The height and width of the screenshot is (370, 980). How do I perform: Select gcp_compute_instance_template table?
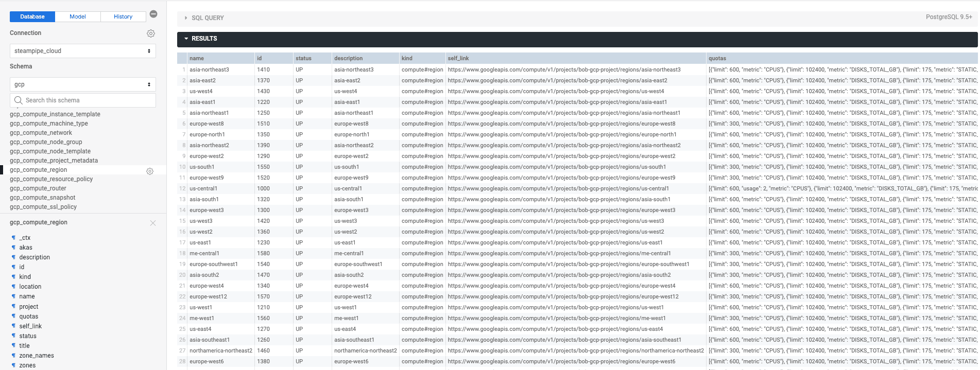[55, 114]
